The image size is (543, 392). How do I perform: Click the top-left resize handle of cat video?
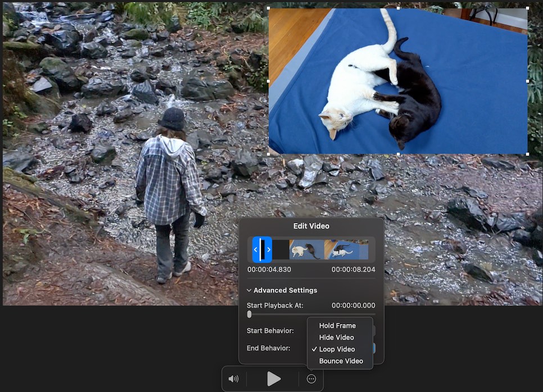click(x=269, y=8)
